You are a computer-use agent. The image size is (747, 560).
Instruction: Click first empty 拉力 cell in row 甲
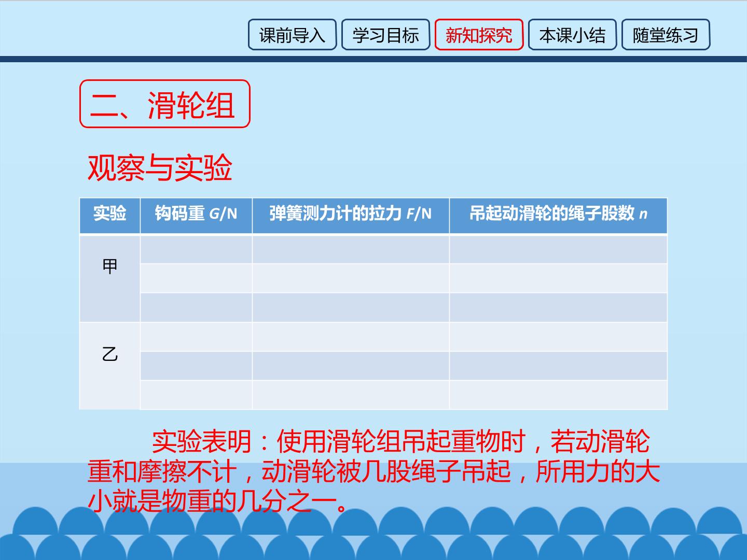click(351, 249)
